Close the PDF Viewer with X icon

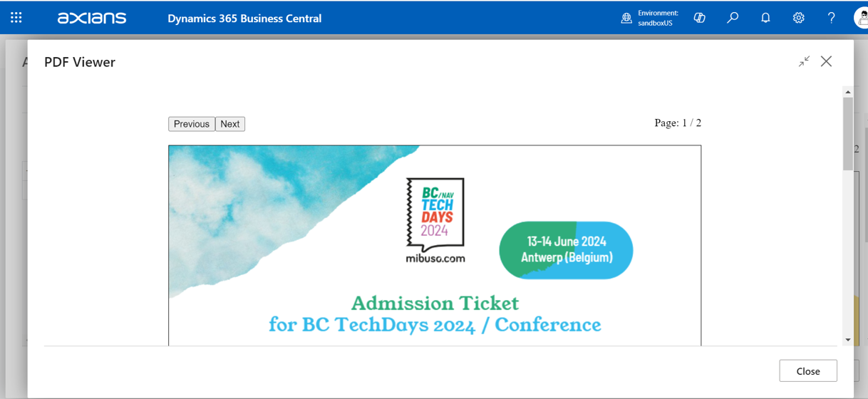point(826,61)
